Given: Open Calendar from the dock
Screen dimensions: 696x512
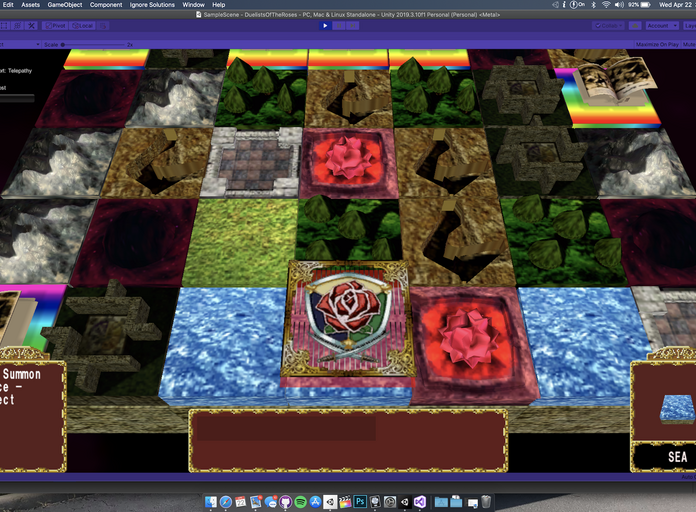Looking at the screenshot, I should [241, 502].
